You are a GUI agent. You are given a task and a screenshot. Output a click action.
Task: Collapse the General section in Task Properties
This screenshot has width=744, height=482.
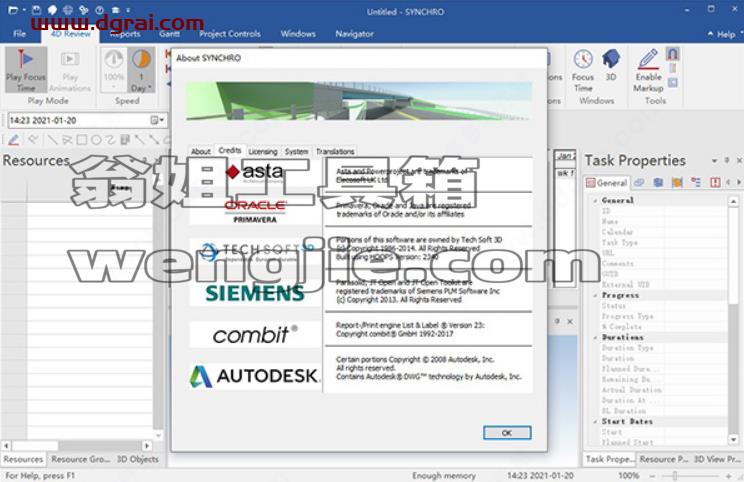point(595,201)
